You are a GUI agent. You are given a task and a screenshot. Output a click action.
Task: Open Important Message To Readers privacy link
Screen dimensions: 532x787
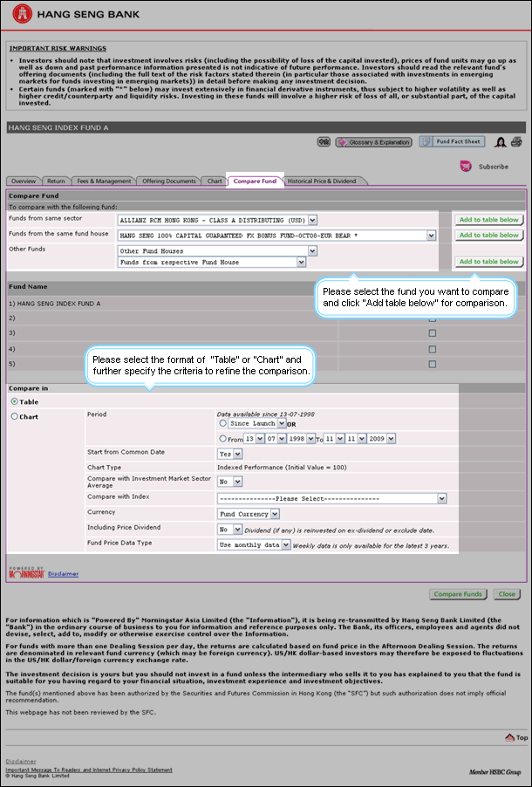[89, 770]
